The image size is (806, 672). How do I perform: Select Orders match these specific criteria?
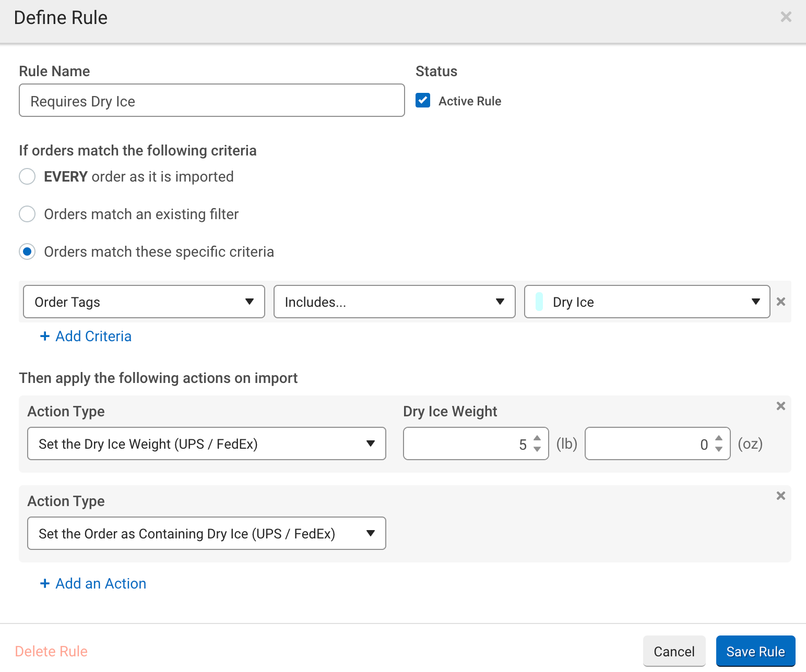coord(27,251)
